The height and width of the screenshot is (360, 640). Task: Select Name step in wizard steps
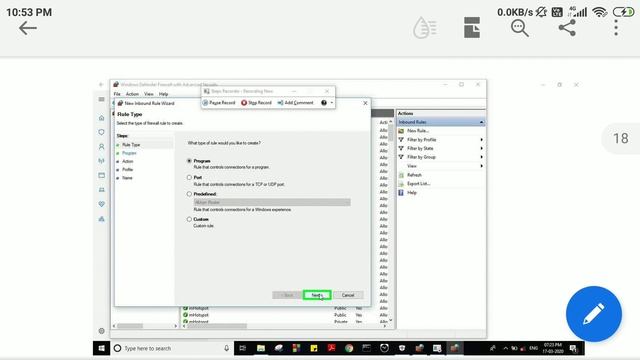point(127,178)
